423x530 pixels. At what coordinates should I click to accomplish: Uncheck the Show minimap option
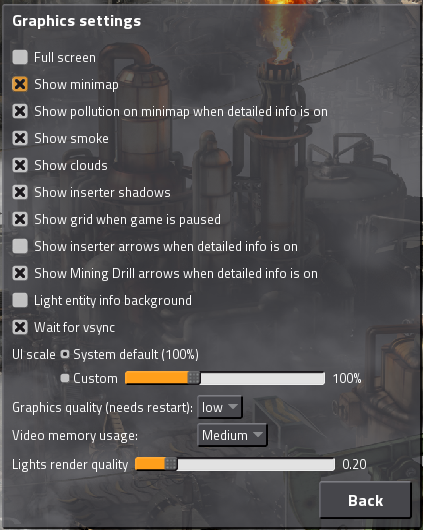point(20,84)
